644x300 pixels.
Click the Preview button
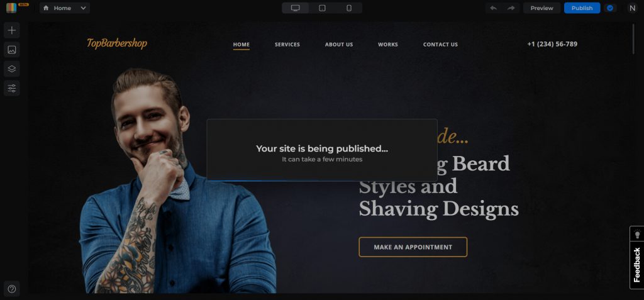pos(541,8)
